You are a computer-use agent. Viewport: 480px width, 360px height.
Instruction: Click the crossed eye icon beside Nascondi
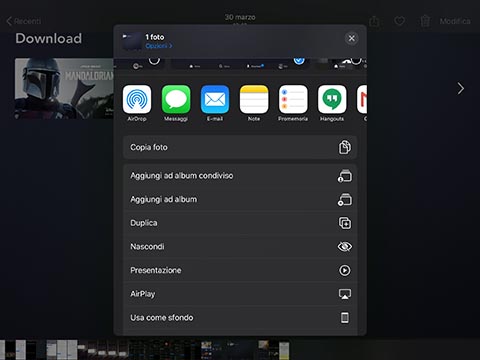click(345, 247)
